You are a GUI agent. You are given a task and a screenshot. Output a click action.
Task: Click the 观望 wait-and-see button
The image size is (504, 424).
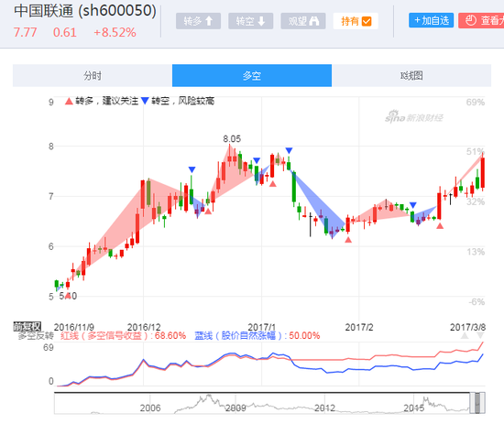(303, 21)
